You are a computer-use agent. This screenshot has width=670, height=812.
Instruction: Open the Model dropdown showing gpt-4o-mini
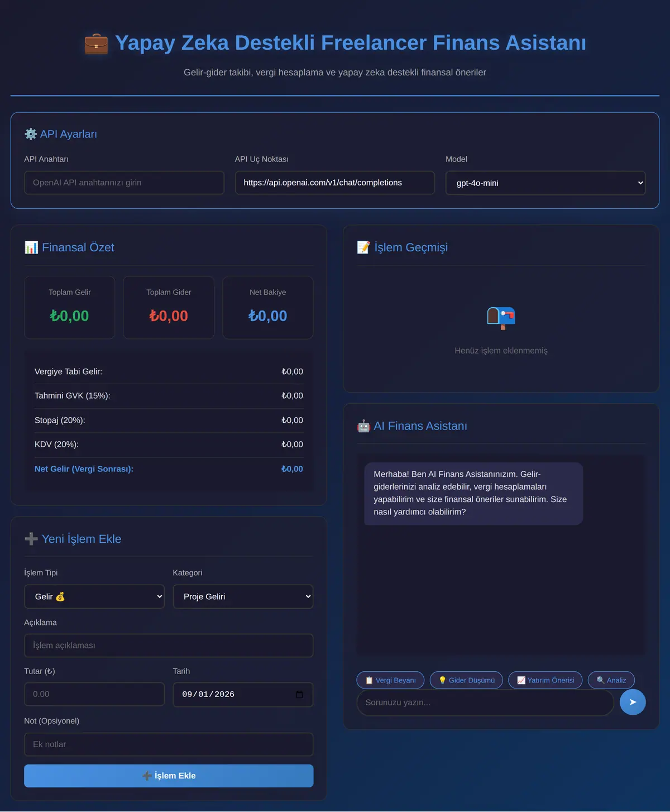pos(545,183)
